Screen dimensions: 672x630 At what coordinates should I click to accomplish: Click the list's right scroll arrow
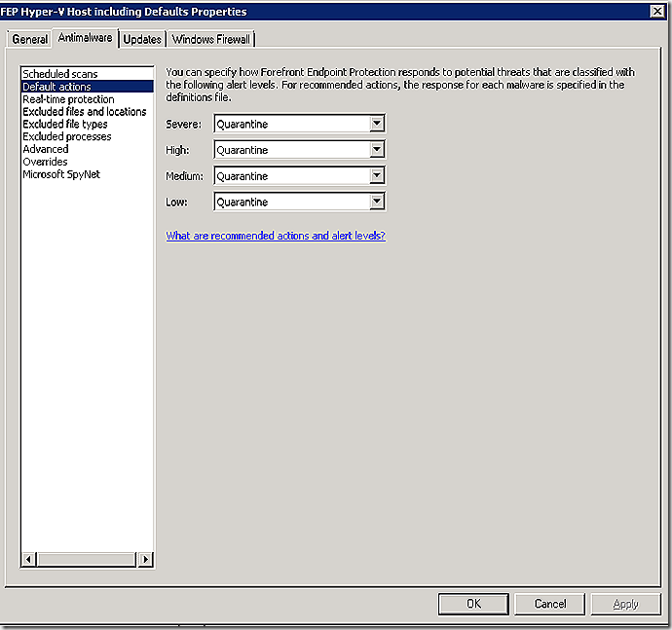pos(145,559)
